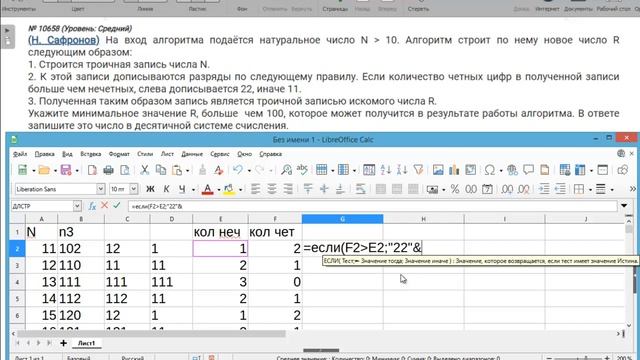Cancel formula entry red X
Screen dimensions: 640x360
[x=104, y=205]
